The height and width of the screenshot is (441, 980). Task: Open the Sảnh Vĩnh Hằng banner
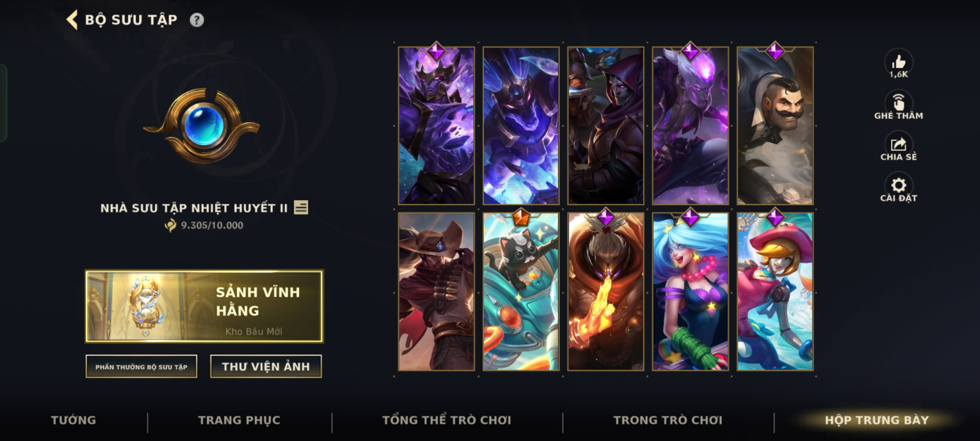coord(204,306)
